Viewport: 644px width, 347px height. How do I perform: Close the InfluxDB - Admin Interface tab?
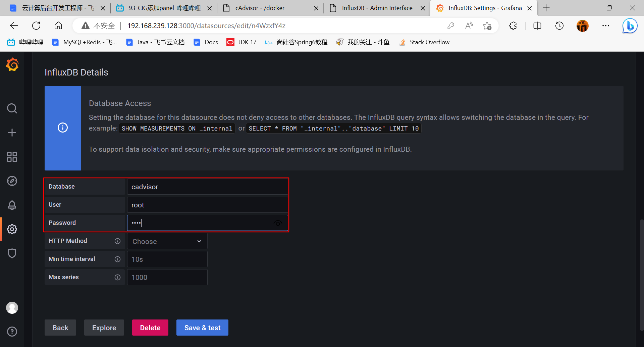point(423,8)
